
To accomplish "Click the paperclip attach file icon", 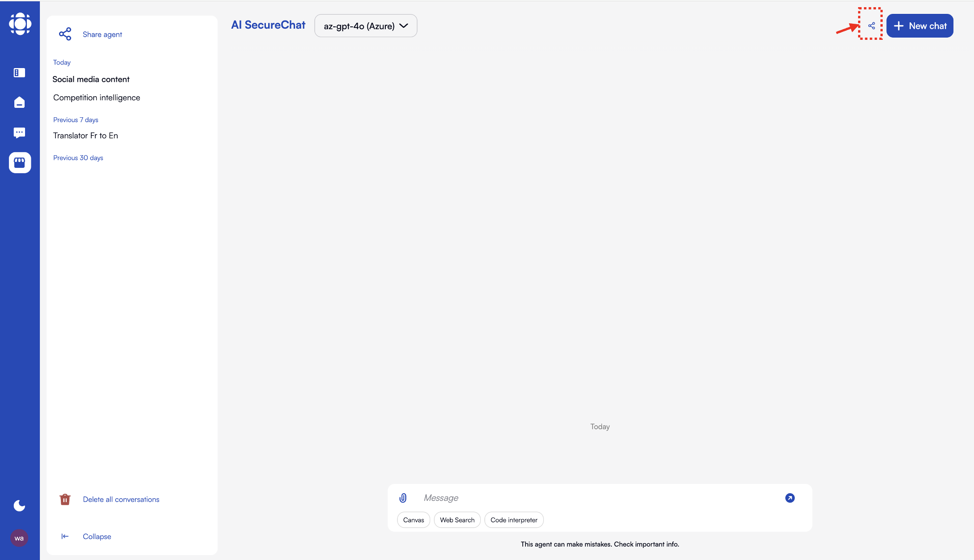I will (x=403, y=498).
